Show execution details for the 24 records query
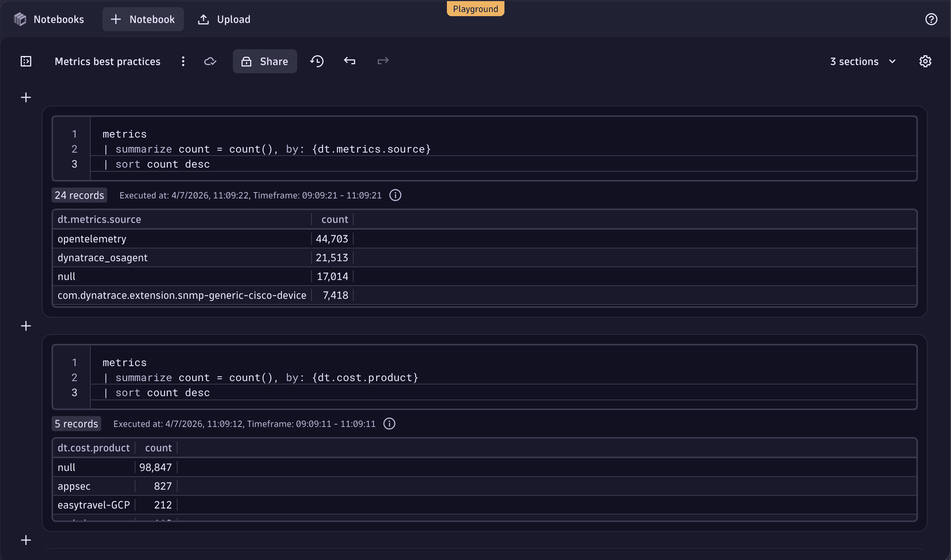Screen dimensions: 951x560 point(395,195)
